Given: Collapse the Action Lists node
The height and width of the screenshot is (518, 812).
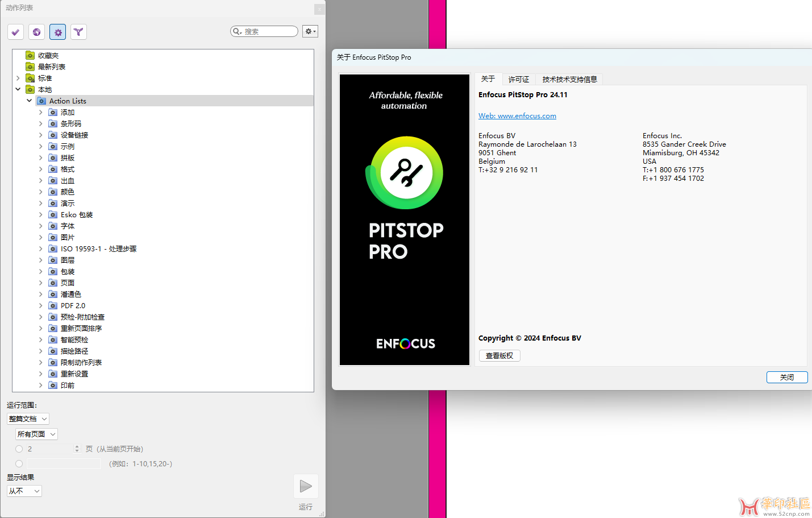Looking at the screenshot, I should tap(30, 101).
